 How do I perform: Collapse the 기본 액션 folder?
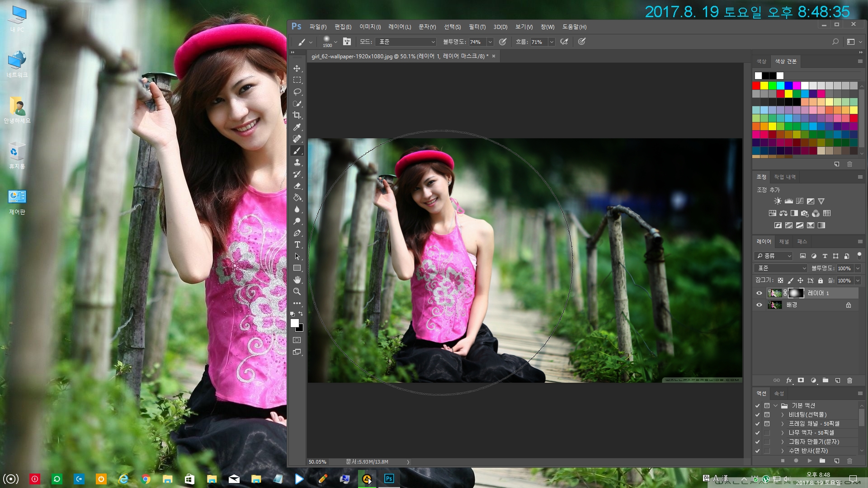tap(775, 406)
